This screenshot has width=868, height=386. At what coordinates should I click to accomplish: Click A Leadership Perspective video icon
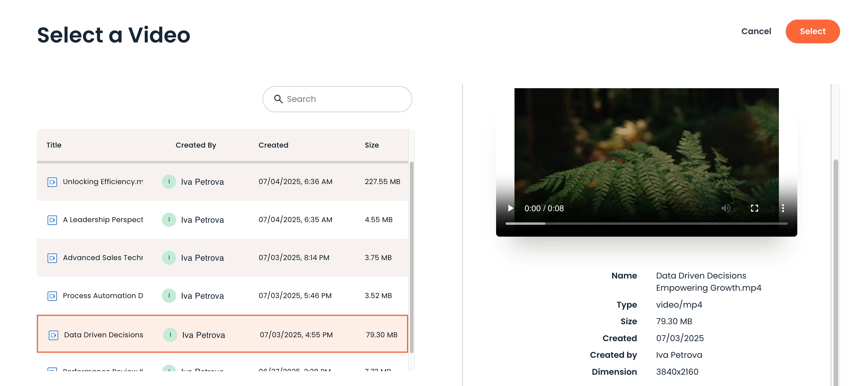[52, 220]
